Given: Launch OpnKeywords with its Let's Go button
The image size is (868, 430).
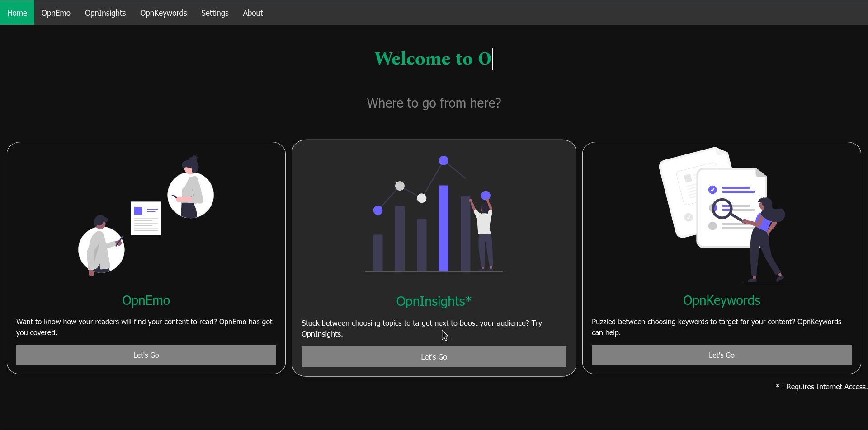Looking at the screenshot, I should [x=722, y=355].
